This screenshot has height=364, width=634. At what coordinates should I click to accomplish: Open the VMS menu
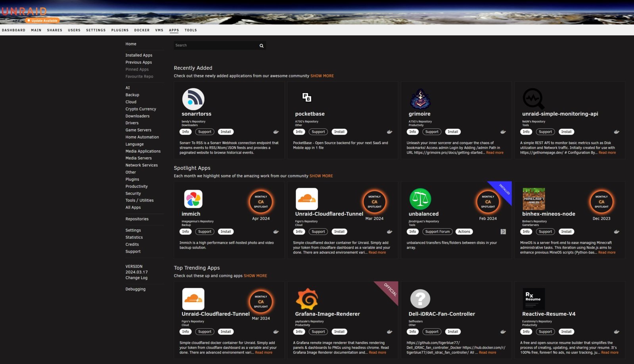coord(159,30)
